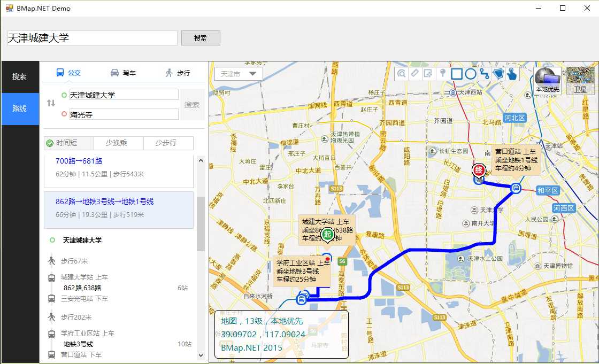Image resolution: width=599 pixels, height=364 pixels.
Task: Click the 营口道站 下车 step
Action: pos(81,355)
